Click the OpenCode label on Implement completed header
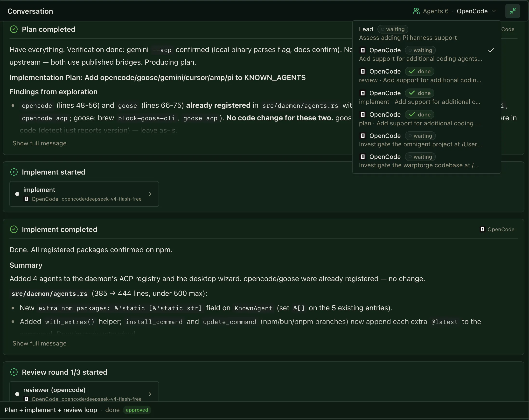Viewport: 529px width, 420px height. click(501, 230)
